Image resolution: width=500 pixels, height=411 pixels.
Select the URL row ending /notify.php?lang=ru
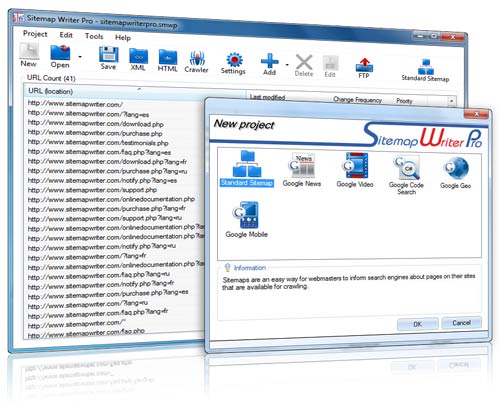click(x=102, y=247)
